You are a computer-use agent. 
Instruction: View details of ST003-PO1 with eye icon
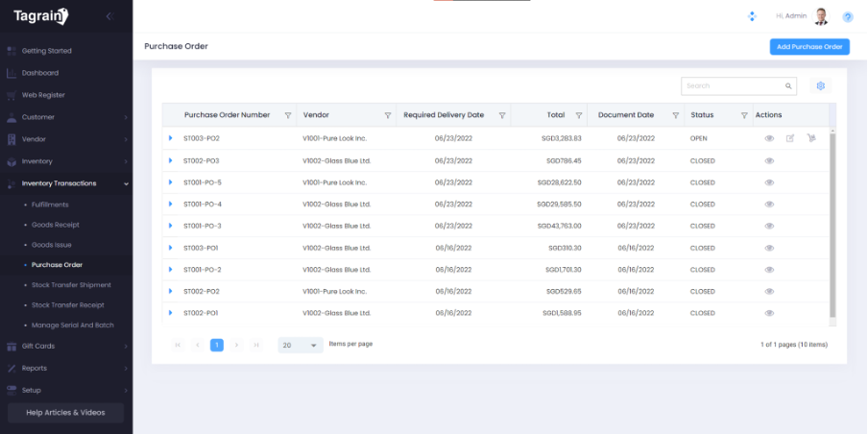point(769,248)
